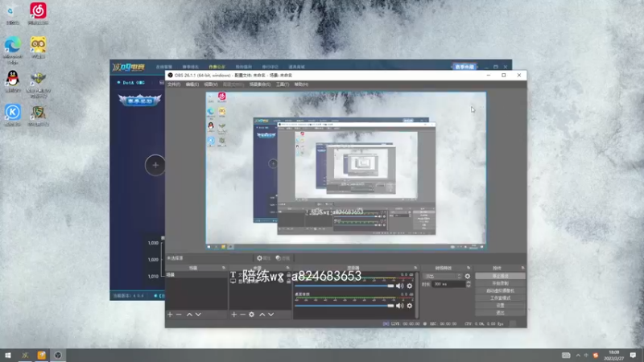Open the Edit menu in OBS
644x362 pixels.
click(x=192, y=84)
